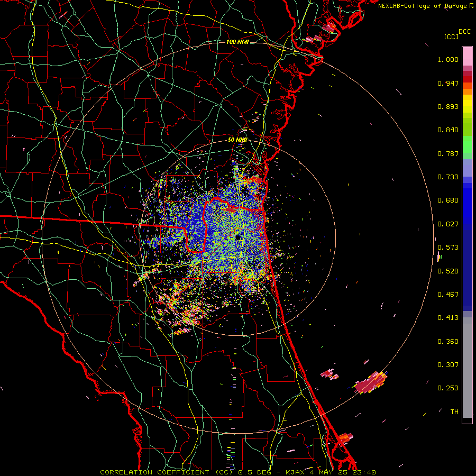Click the 0.413 legend value
476x476 pixels.
click(x=448, y=318)
